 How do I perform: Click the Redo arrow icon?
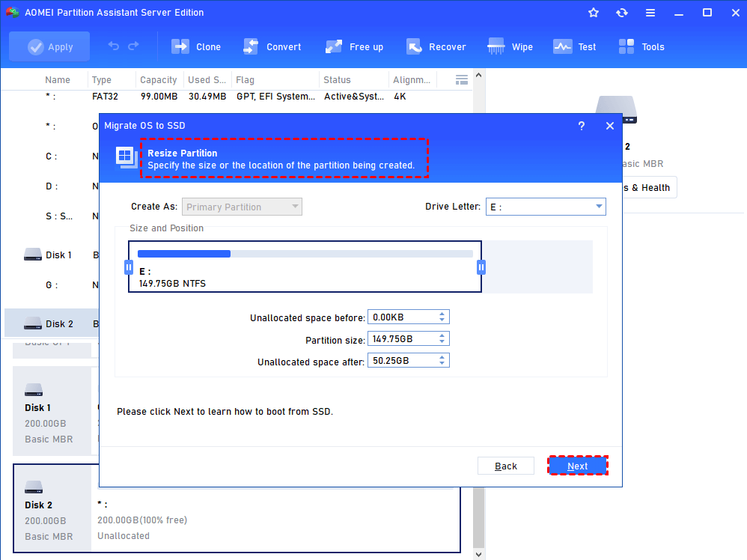[133, 46]
